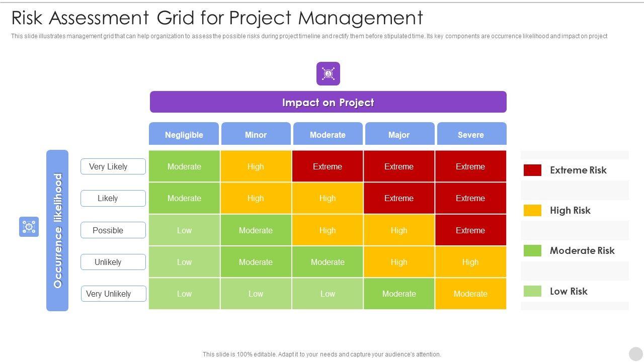The image size is (644, 362).
Task: Click the slide title Risk Assessment Grid
Action: 217,18
